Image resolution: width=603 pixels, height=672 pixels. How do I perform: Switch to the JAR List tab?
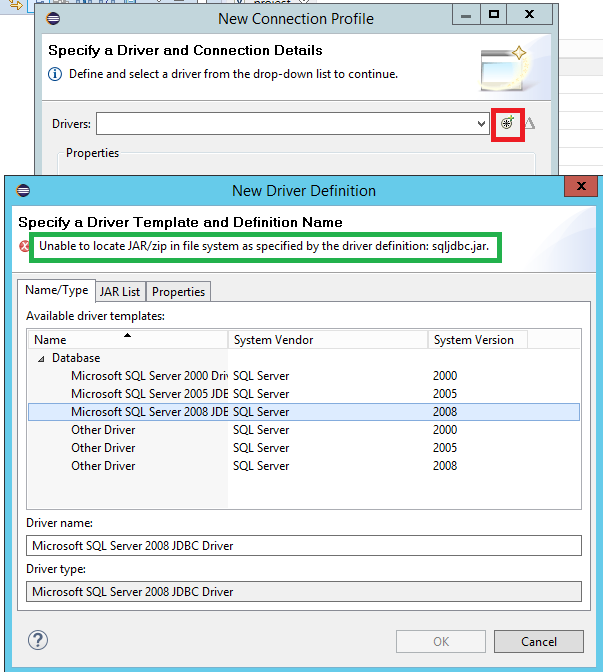pos(120,292)
